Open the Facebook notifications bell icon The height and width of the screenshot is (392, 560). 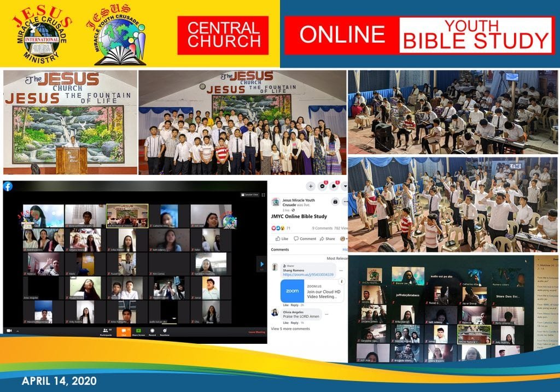(x=334, y=186)
